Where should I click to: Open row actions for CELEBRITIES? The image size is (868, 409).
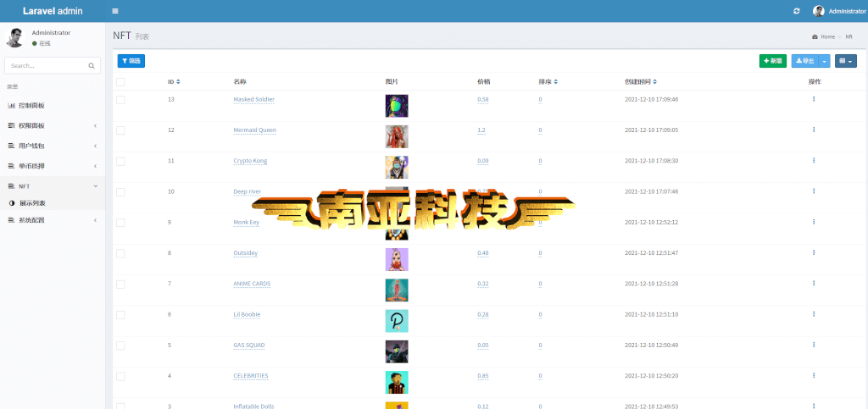[x=814, y=375]
